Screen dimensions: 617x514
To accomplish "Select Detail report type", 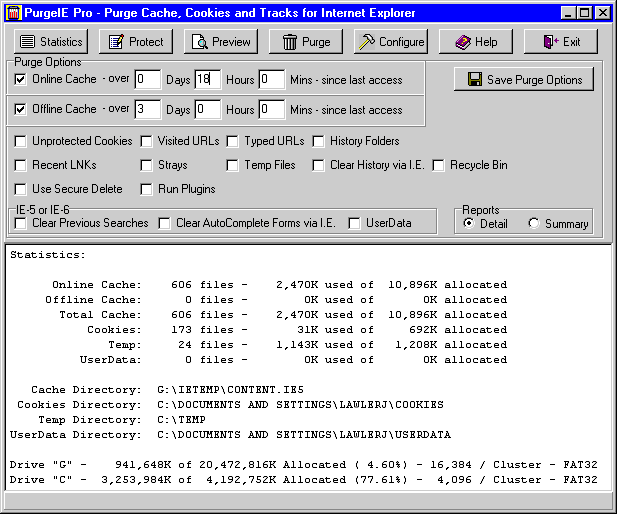I will click(469, 223).
